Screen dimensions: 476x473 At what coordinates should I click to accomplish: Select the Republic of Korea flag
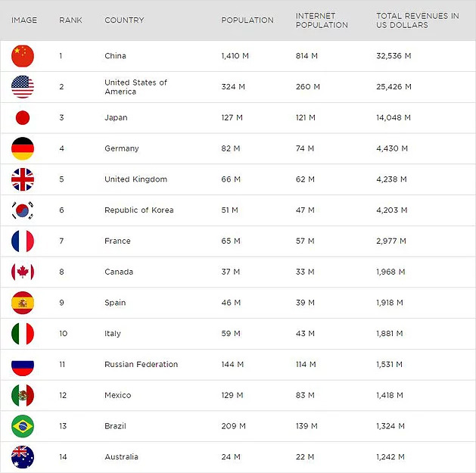tap(23, 210)
